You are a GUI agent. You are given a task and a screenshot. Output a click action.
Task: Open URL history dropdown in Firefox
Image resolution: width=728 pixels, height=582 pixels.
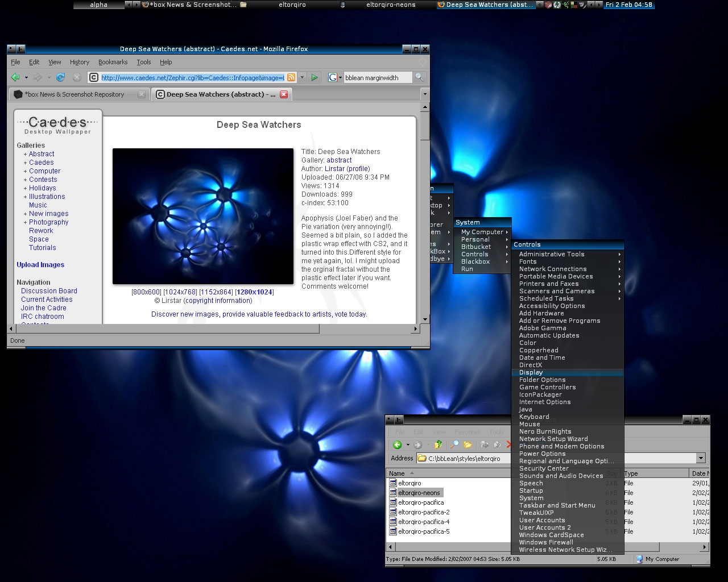(302, 77)
